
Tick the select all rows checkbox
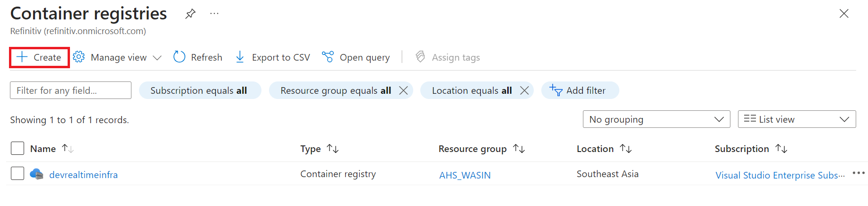tap(17, 148)
